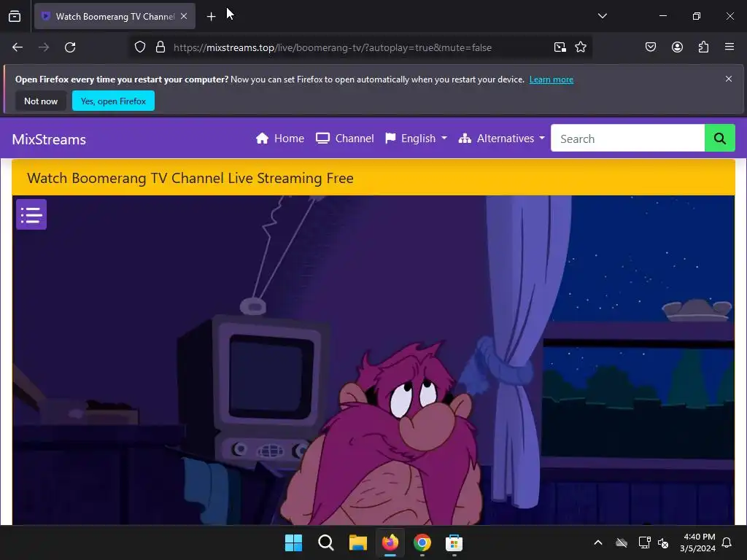
Task: Expand the English language dropdown
Action: 416,139
